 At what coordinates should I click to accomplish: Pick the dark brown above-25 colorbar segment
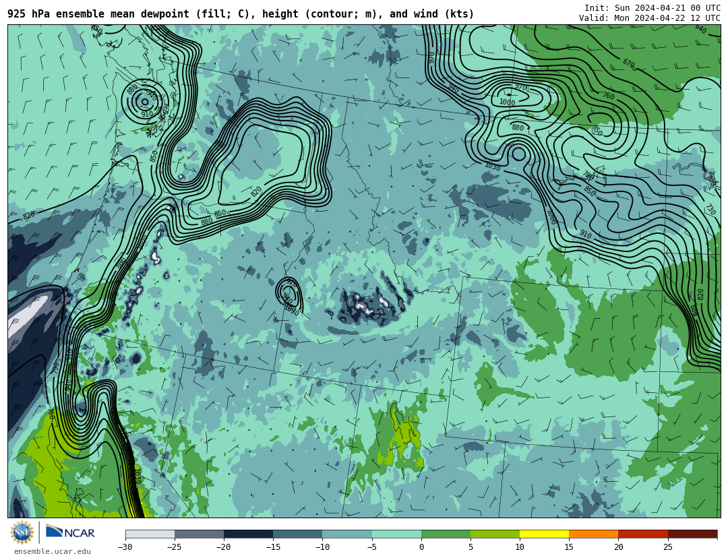pos(692,534)
